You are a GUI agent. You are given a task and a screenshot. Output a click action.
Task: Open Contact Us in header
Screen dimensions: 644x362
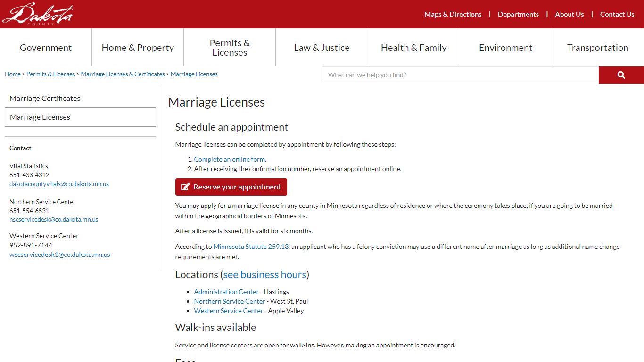[617, 15]
